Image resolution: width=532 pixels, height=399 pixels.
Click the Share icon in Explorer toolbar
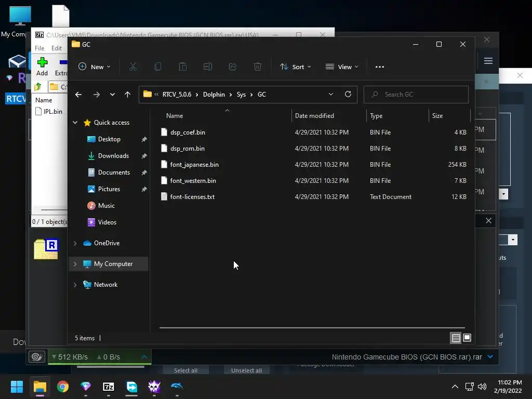point(233,66)
